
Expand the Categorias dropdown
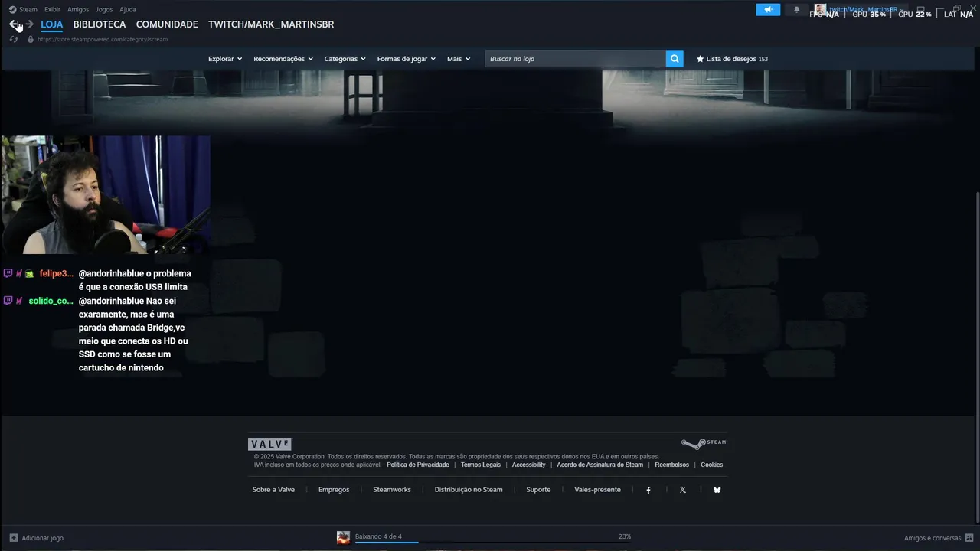[x=345, y=59]
